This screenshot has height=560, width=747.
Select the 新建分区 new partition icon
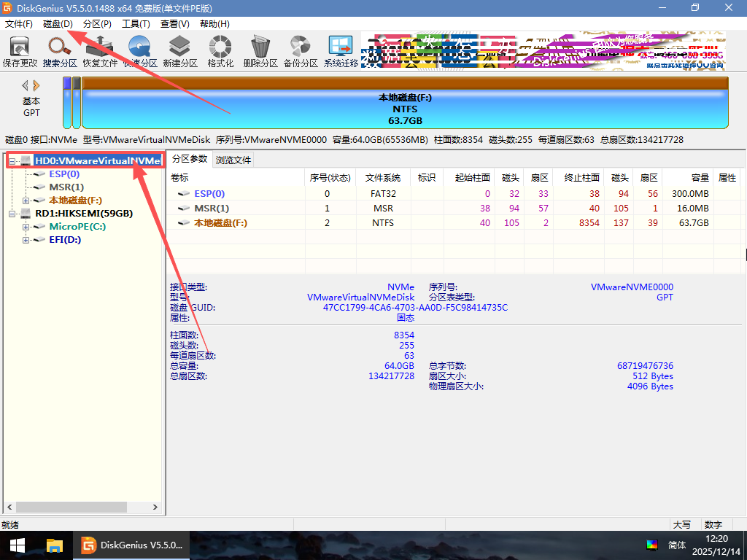tap(180, 51)
